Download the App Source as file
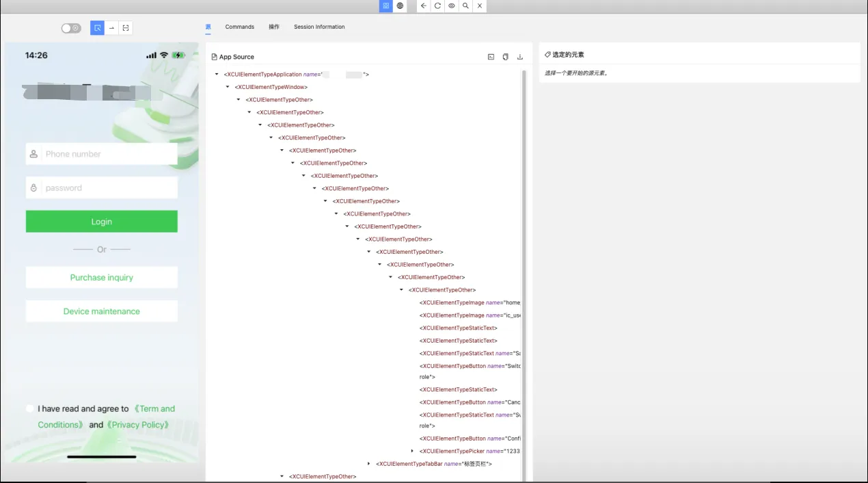Screen dimensions: 868x483 pos(519,57)
